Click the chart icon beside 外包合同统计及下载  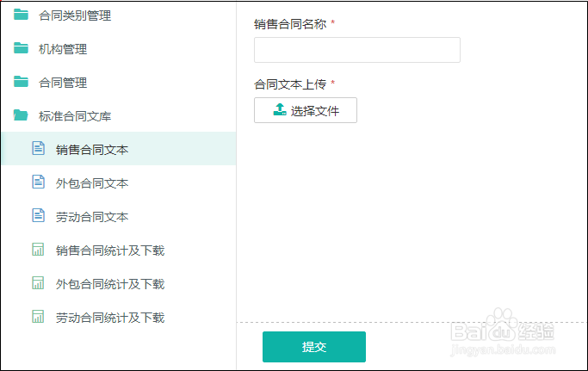pos(38,283)
